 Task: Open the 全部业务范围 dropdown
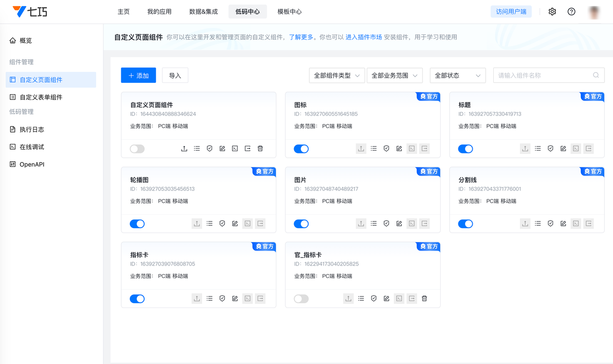395,76
